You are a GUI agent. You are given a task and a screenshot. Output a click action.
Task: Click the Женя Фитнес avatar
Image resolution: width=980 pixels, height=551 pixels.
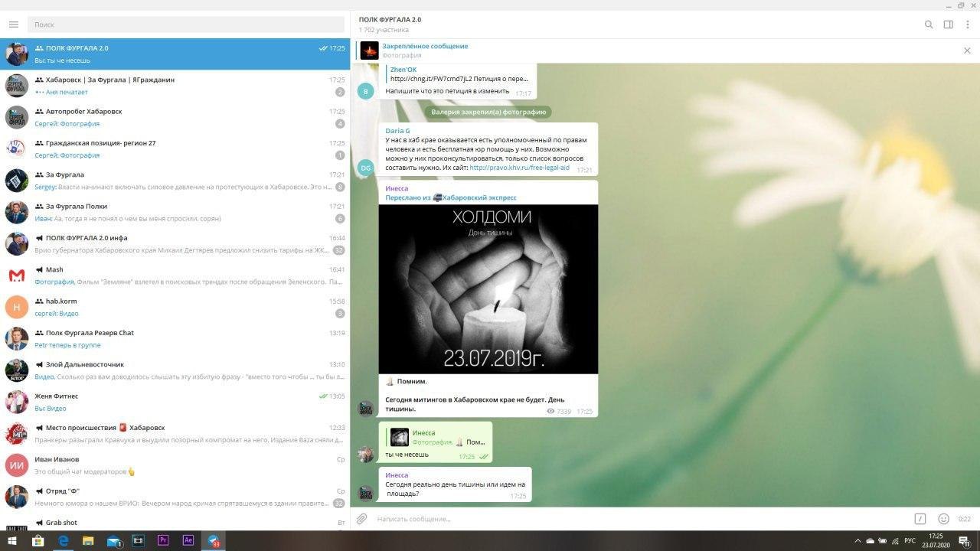(17, 402)
